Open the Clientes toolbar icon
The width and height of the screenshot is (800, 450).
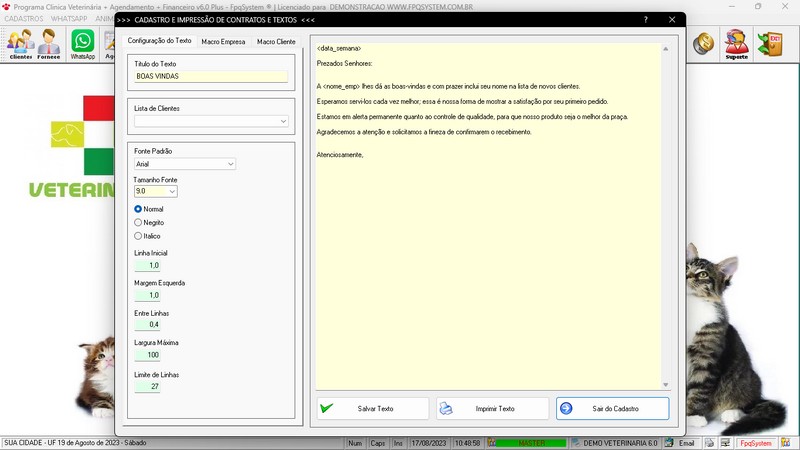click(x=20, y=43)
